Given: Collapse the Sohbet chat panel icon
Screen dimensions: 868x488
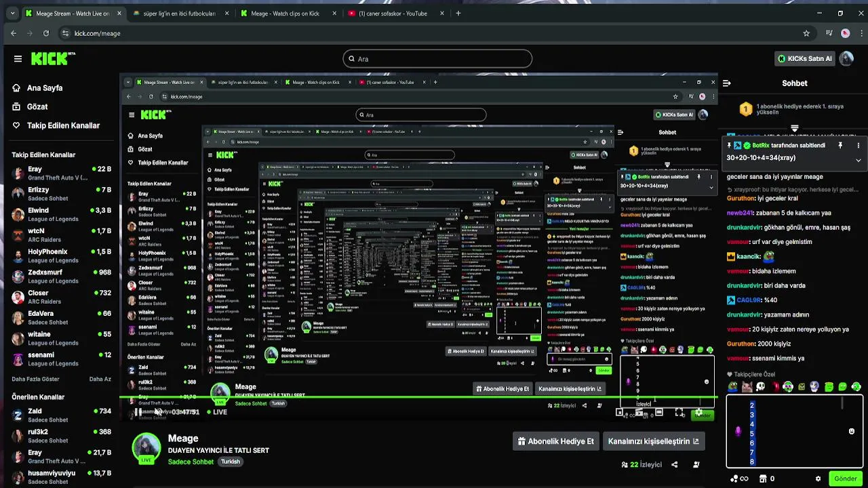Looking at the screenshot, I should [x=726, y=83].
